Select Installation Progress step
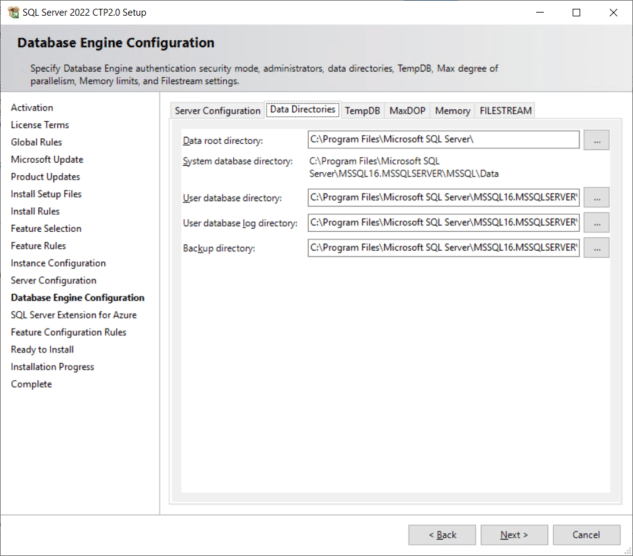 (x=52, y=367)
